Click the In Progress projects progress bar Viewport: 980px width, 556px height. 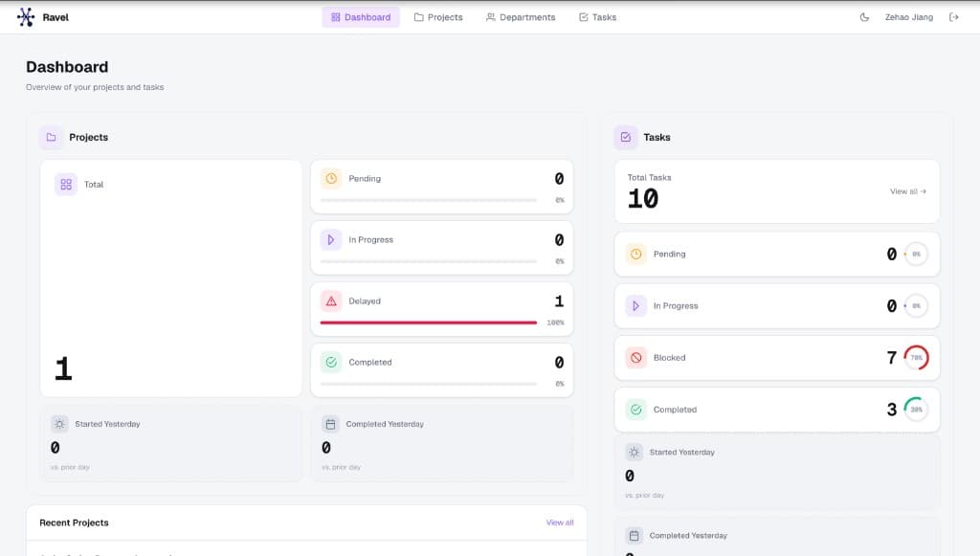[428, 262]
